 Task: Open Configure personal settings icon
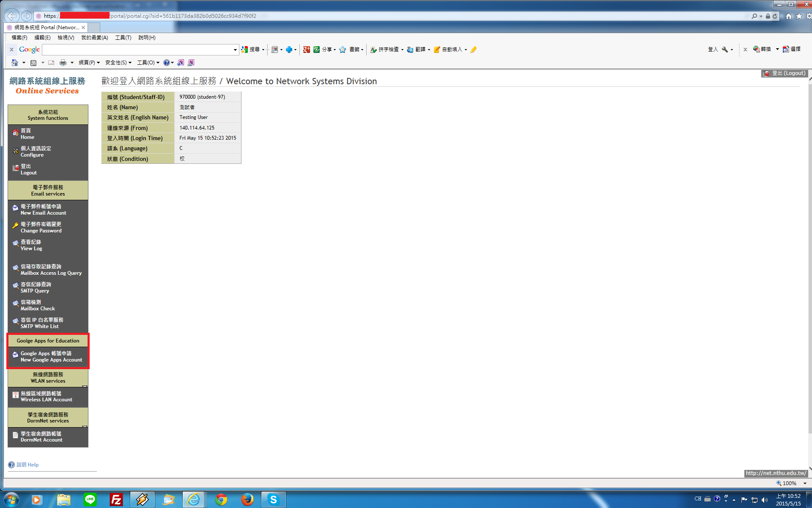click(x=16, y=151)
